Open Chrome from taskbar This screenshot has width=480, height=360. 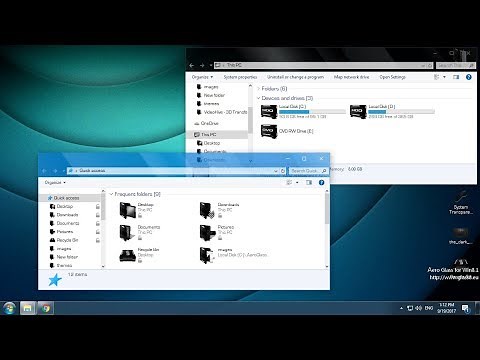coord(46,308)
